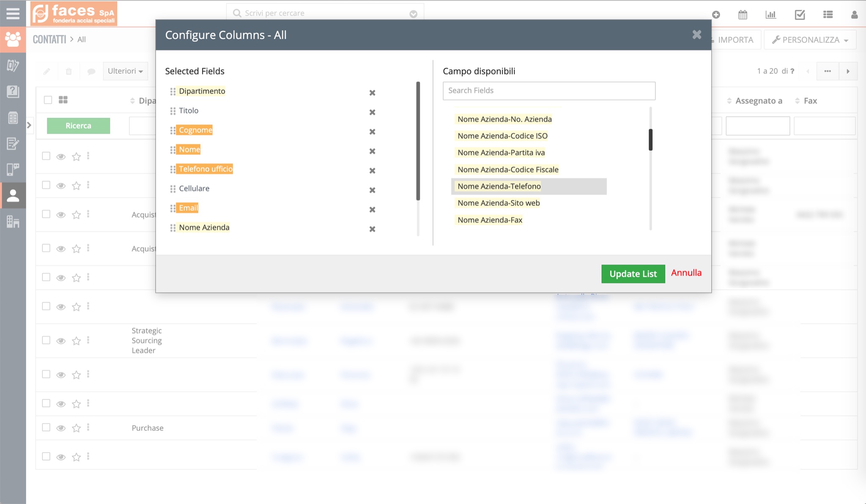Click the green Ricerca button
866x504 pixels.
[x=78, y=126]
